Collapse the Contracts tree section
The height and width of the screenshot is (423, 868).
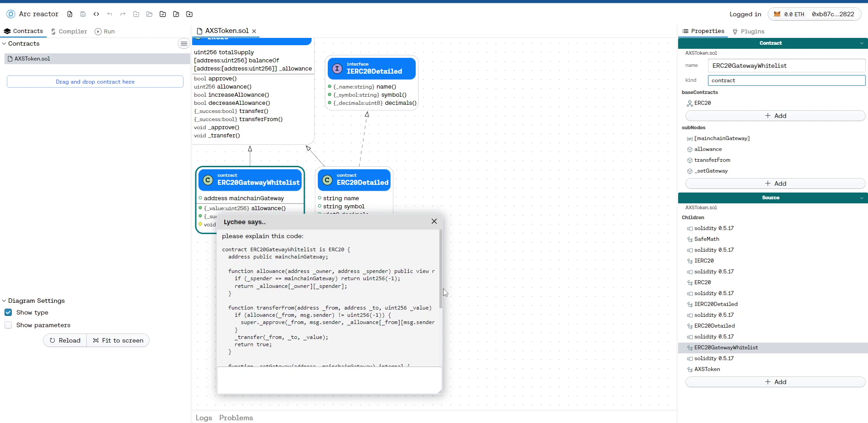coord(5,44)
